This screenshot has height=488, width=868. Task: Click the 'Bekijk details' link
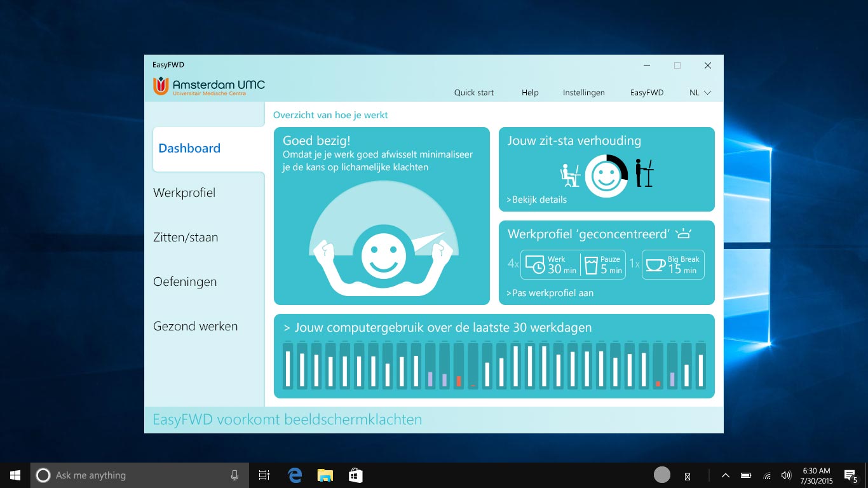pyautogui.click(x=536, y=200)
